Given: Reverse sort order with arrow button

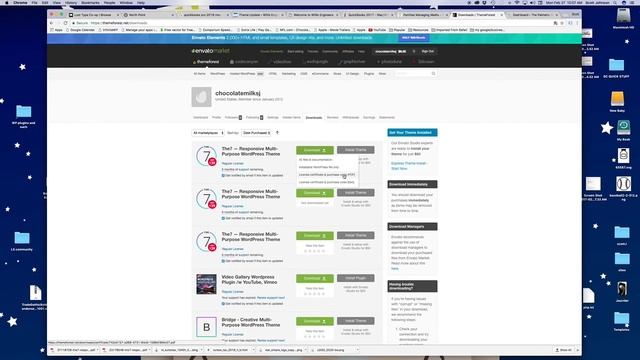Looking at the screenshot, I should click(277, 133).
